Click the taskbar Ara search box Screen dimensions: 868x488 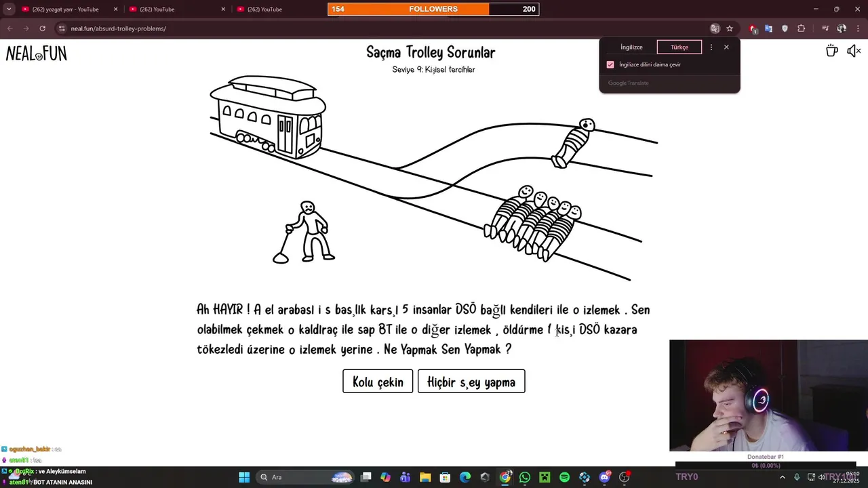click(x=307, y=477)
